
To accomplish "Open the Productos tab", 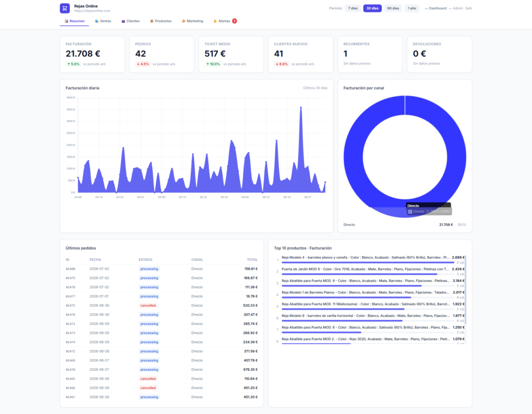I will [161, 21].
